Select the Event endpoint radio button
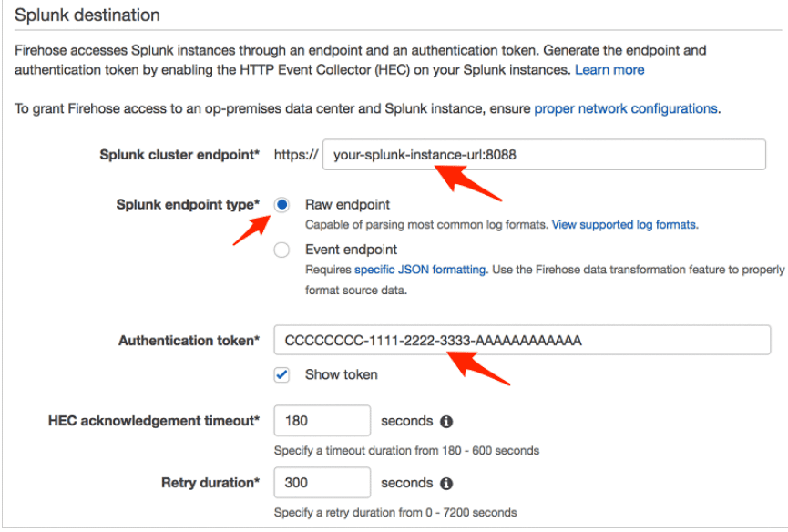Image resolution: width=788 pixels, height=532 pixels. pos(281,250)
